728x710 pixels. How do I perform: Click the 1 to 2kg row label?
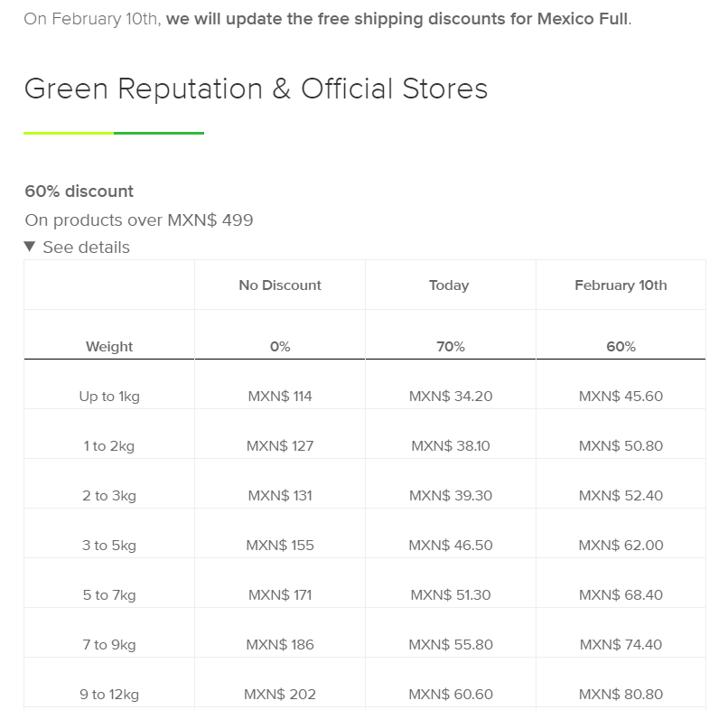point(109,446)
